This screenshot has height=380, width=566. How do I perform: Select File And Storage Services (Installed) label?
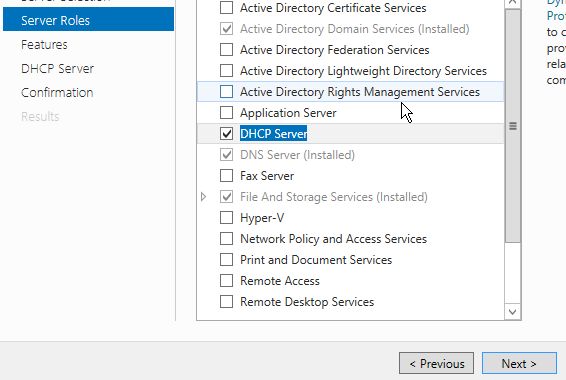click(x=334, y=197)
